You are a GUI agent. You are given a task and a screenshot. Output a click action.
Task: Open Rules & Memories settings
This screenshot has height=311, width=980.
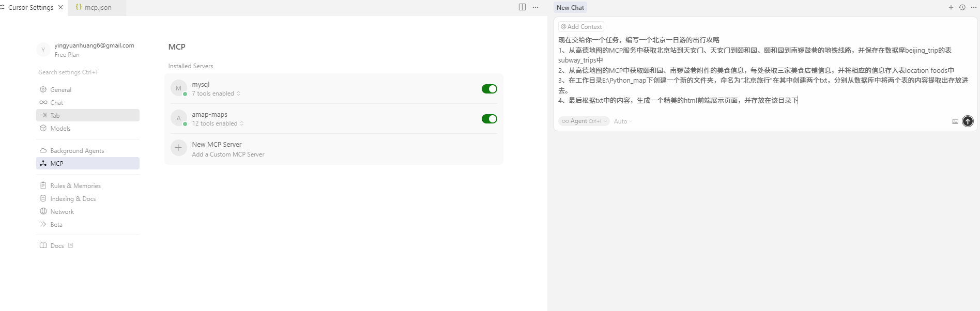coord(88,185)
